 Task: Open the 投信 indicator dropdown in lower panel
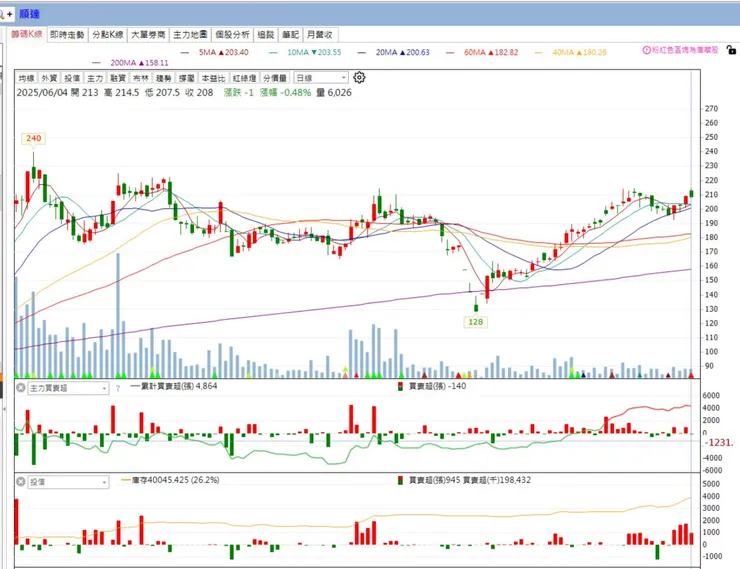click(68, 482)
